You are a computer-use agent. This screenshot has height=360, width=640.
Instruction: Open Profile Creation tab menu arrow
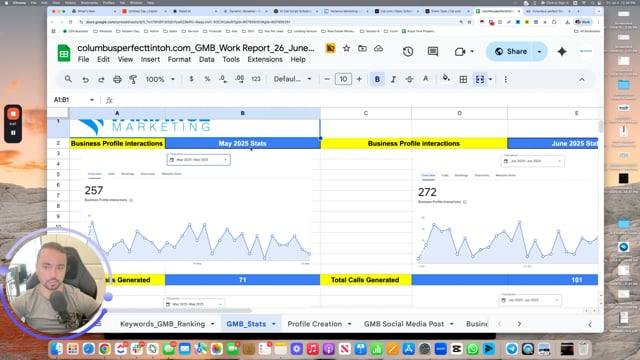[x=349, y=324]
